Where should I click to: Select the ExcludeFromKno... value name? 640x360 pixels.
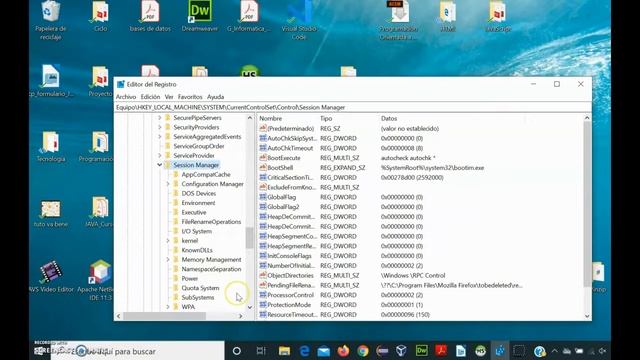pos(291,187)
